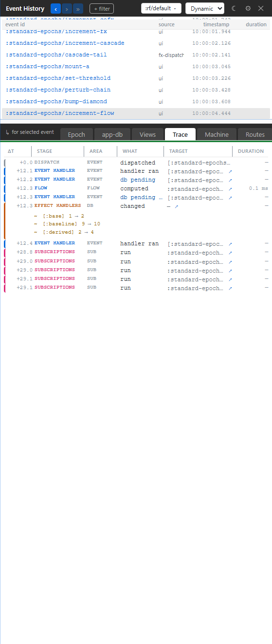Select the FLOW computed trace row
Screen dimensions: 272x644
(137, 189)
